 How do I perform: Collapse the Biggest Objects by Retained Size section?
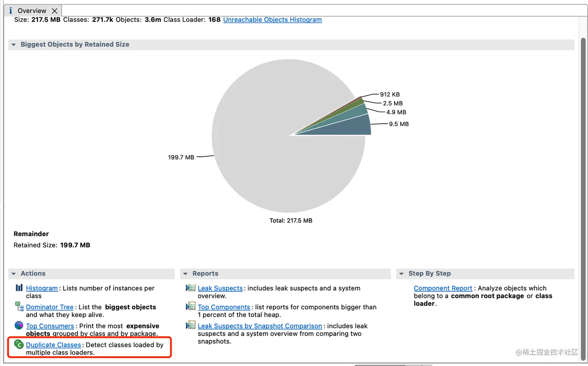click(x=14, y=45)
